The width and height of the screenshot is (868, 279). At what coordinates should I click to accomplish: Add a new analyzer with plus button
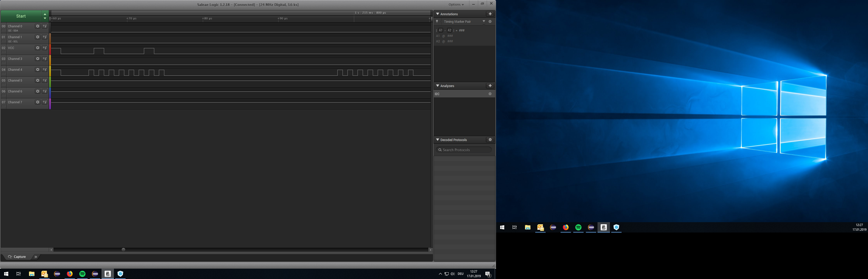[490, 86]
